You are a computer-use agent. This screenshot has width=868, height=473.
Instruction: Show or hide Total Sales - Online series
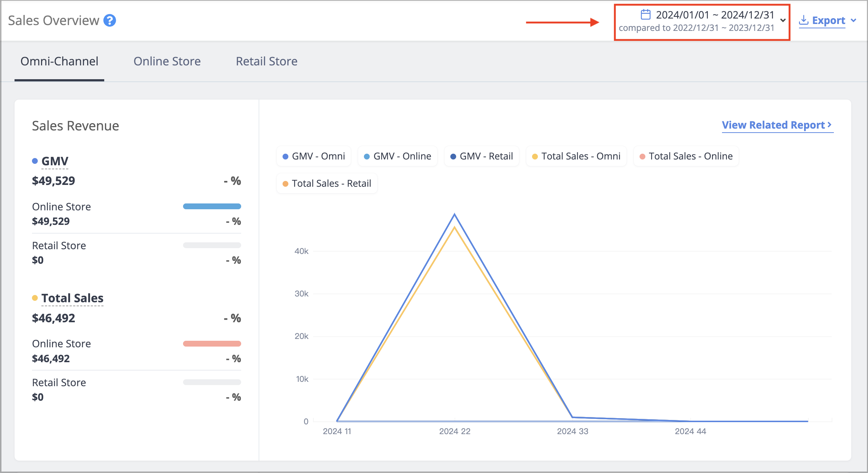pos(686,156)
